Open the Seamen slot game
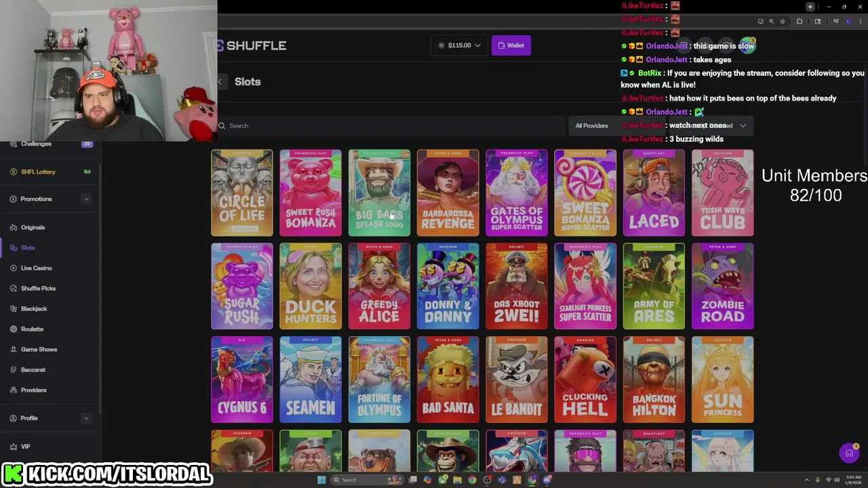This screenshot has width=868, height=488. click(311, 380)
